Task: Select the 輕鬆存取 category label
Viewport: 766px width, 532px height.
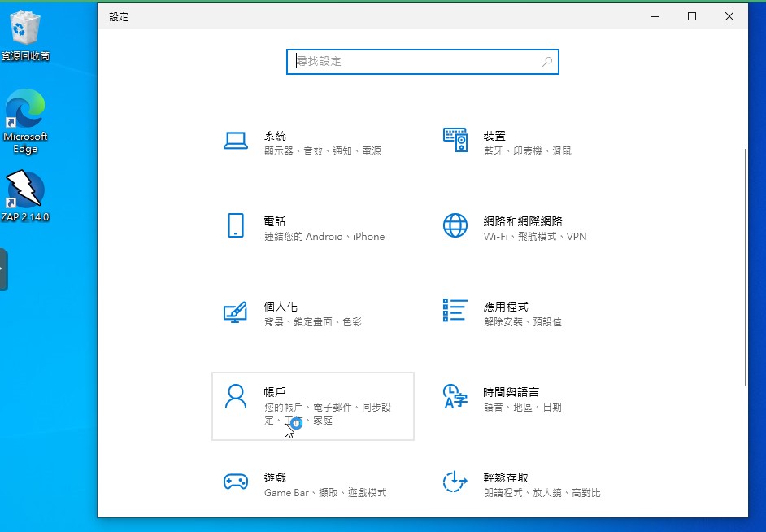Action: click(x=506, y=477)
